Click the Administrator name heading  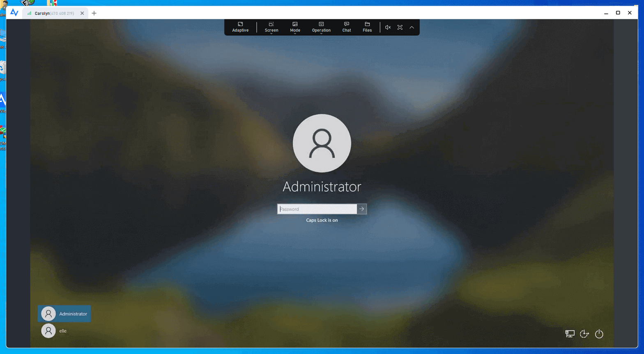pyautogui.click(x=322, y=187)
